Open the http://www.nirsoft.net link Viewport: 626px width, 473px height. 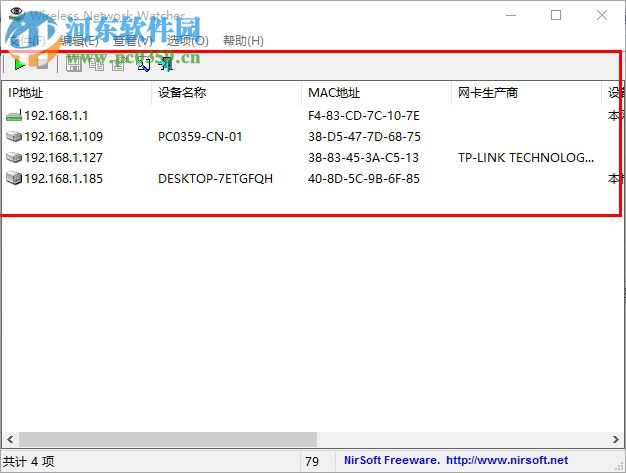pyautogui.click(x=507, y=460)
